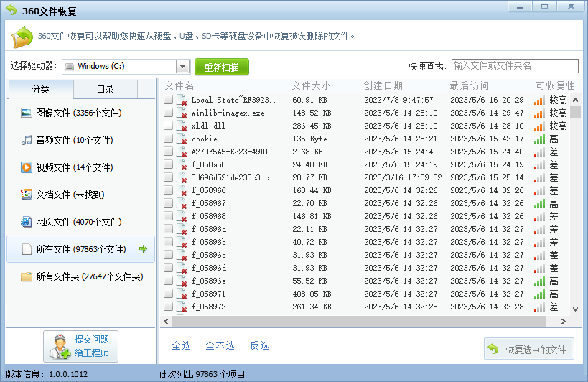This screenshot has height=382, width=588.
Task: Click the document files category icon
Action: pyautogui.click(x=27, y=195)
